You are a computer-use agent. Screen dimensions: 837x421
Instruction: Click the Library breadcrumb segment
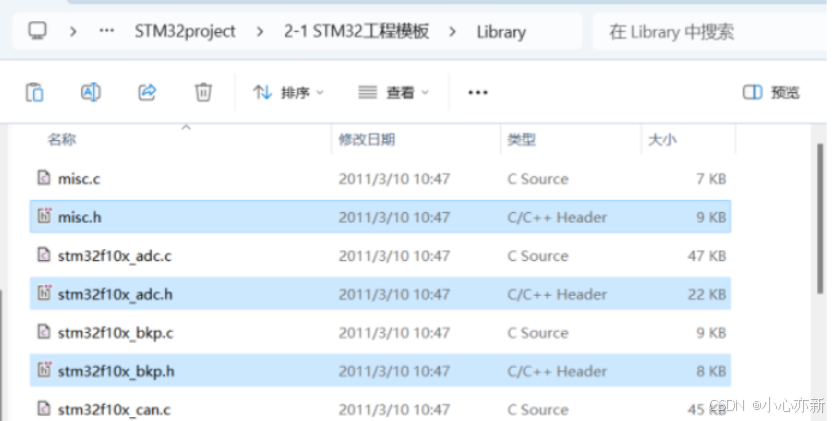(x=501, y=32)
